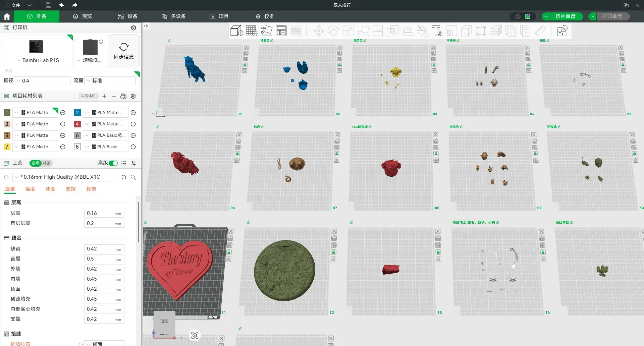The height and width of the screenshot is (346, 644).
Task: Open printer settings gear icon
Action: [x=133, y=28]
